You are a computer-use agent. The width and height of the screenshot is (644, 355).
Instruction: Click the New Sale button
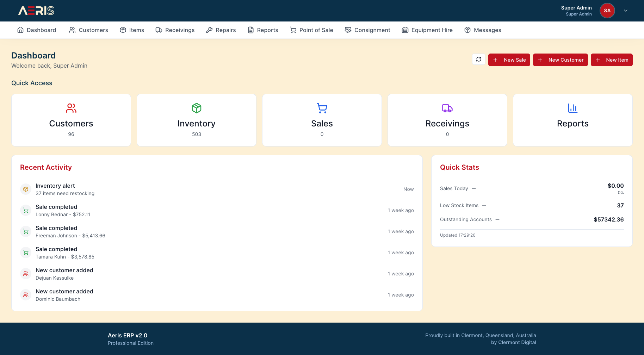pyautogui.click(x=509, y=60)
